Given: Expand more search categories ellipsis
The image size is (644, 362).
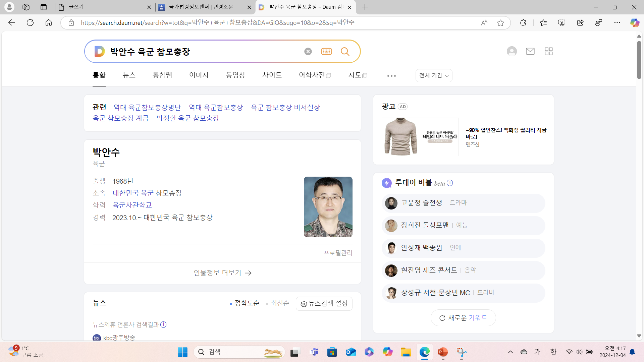Looking at the screenshot, I should 391,76.
